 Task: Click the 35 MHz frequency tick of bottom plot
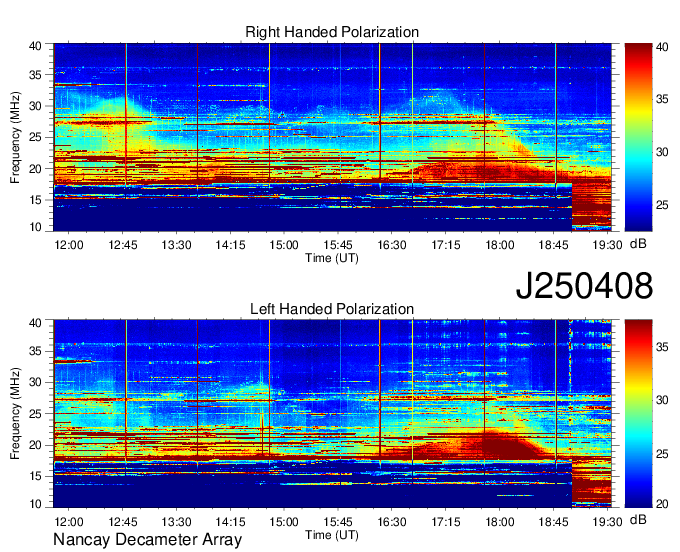point(36,351)
